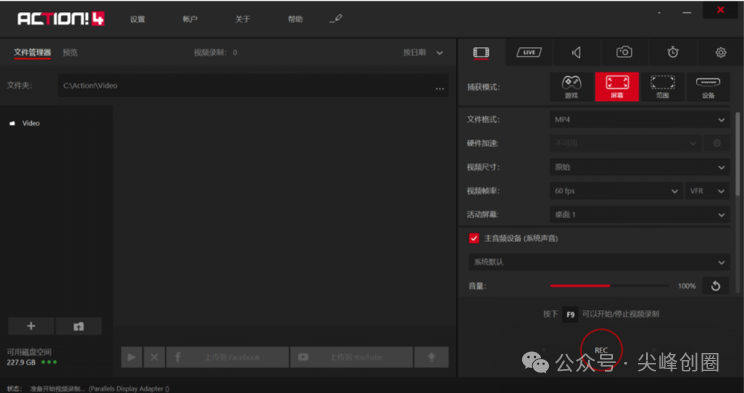Open the 帮助 menu
This screenshot has width=744, height=393.
tap(295, 19)
